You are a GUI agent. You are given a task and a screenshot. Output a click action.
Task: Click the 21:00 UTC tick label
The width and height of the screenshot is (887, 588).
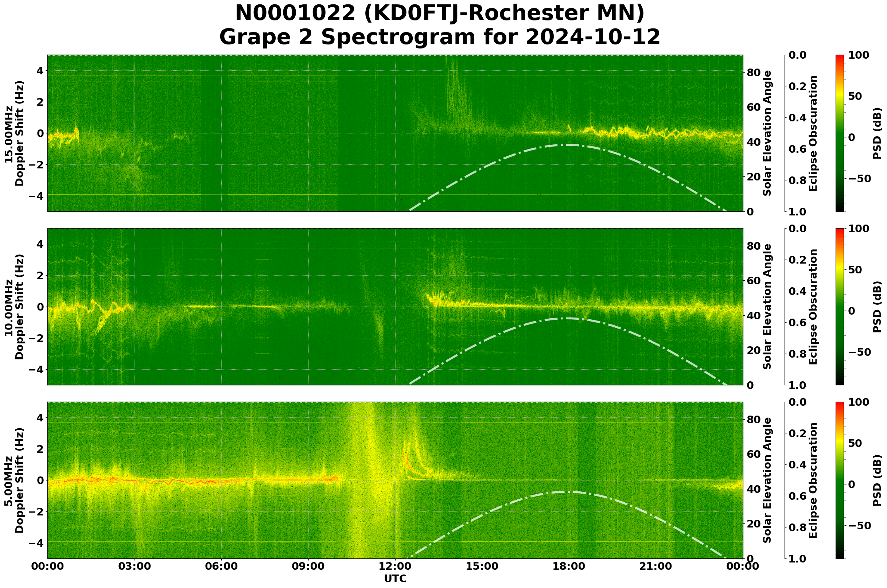tap(655, 566)
